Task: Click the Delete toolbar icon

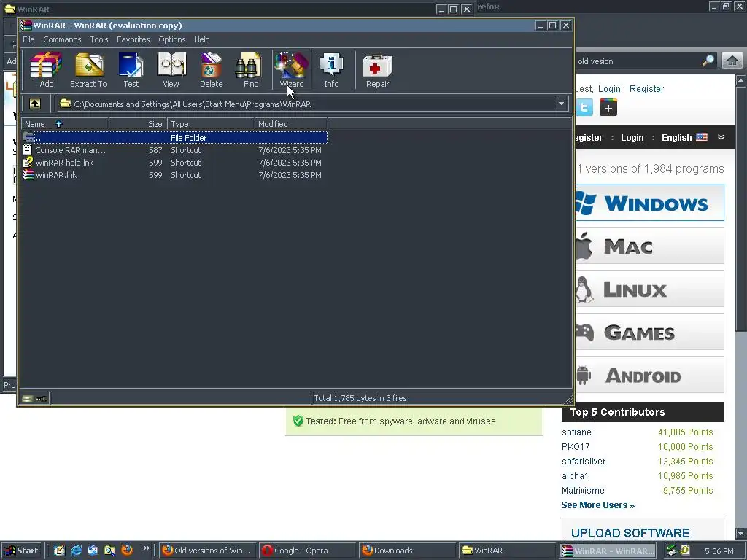Action: [211, 70]
